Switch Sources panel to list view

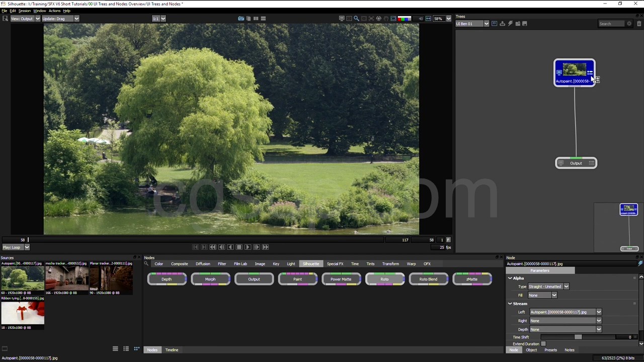coord(115,349)
